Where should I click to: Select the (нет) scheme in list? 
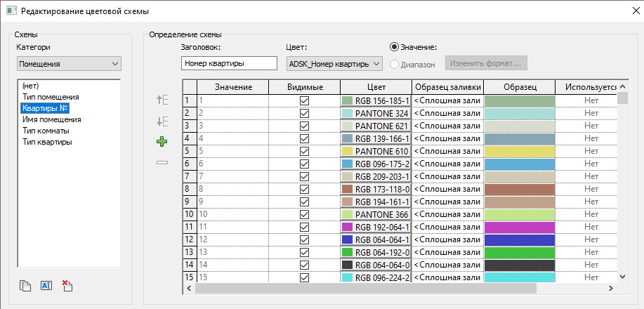click(32, 86)
